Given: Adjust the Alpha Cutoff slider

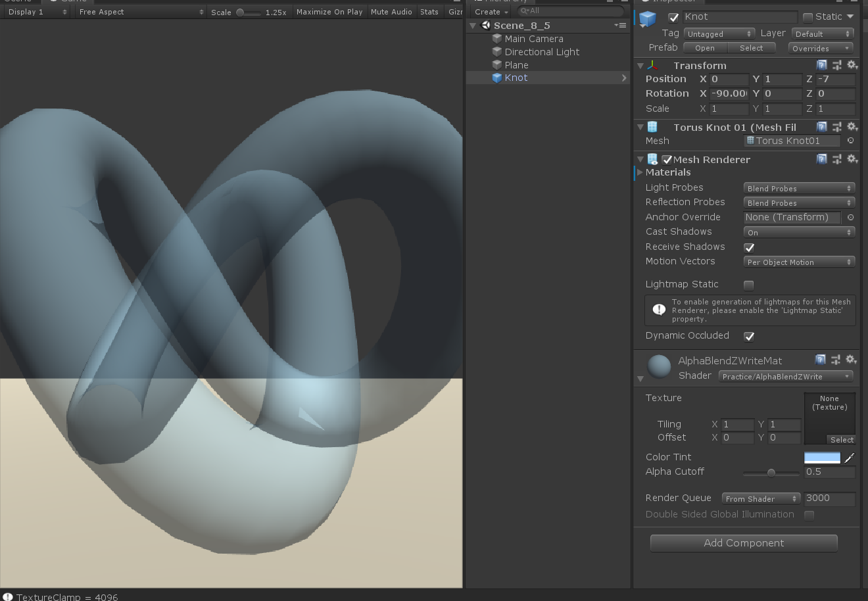Looking at the screenshot, I should point(771,472).
